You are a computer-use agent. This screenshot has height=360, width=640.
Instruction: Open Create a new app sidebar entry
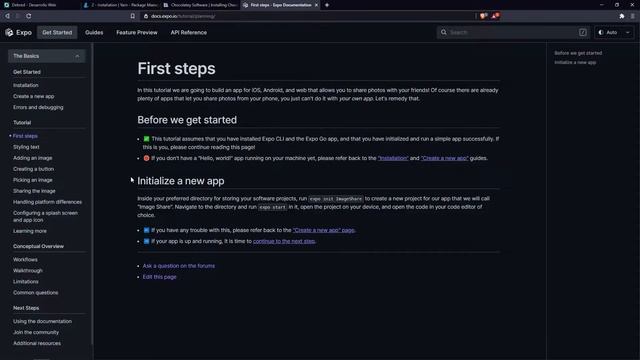point(33,96)
